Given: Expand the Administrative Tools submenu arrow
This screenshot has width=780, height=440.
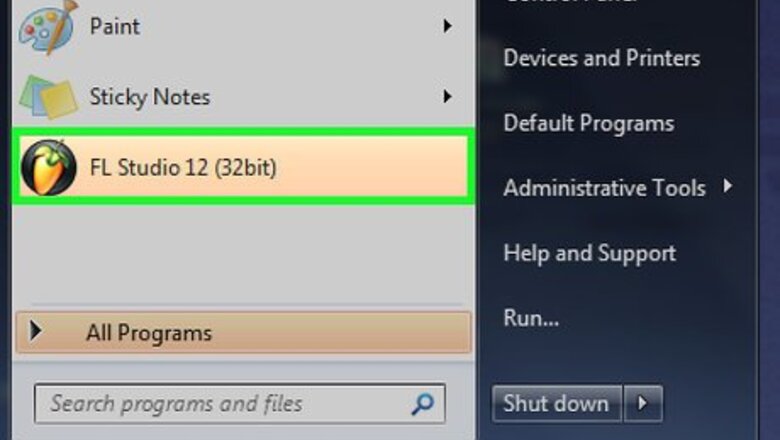Looking at the screenshot, I should tap(728, 186).
